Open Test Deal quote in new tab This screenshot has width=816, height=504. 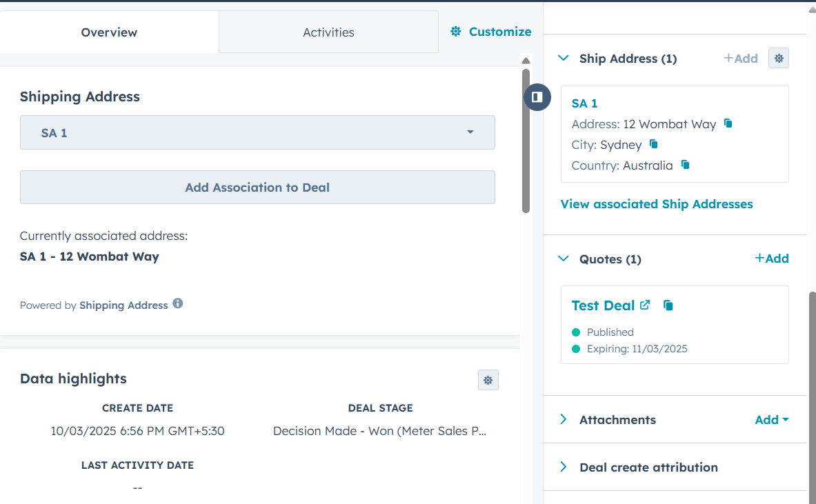[x=645, y=305]
